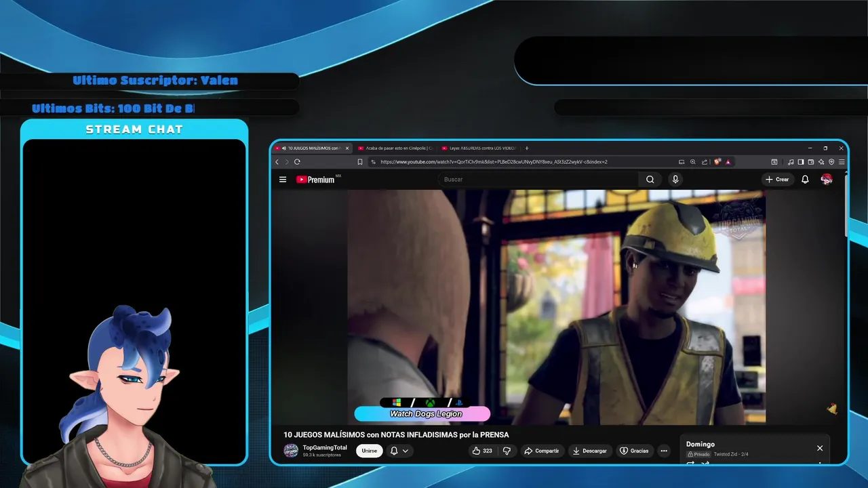This screenshot has height=488, width=868.
Task: Close the active 10 JUEGOS tab
Action: (x=347, y=148)
